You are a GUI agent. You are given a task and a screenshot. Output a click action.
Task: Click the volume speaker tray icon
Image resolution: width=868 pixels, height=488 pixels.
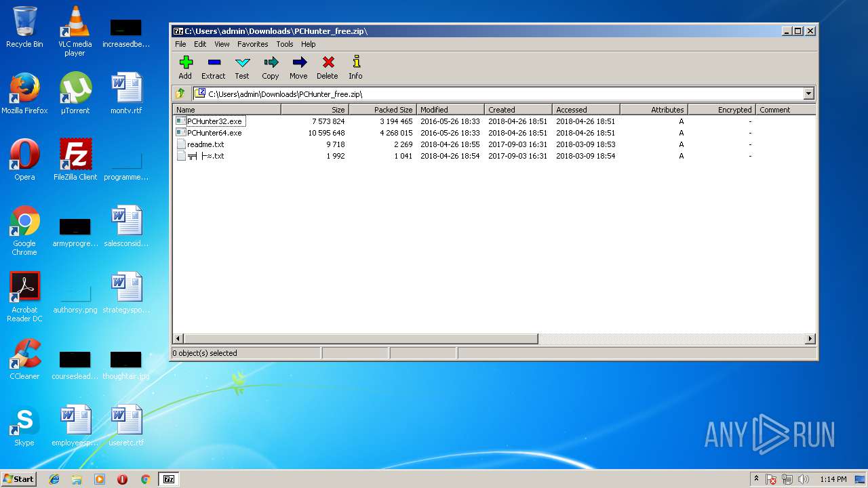[804, 479]
